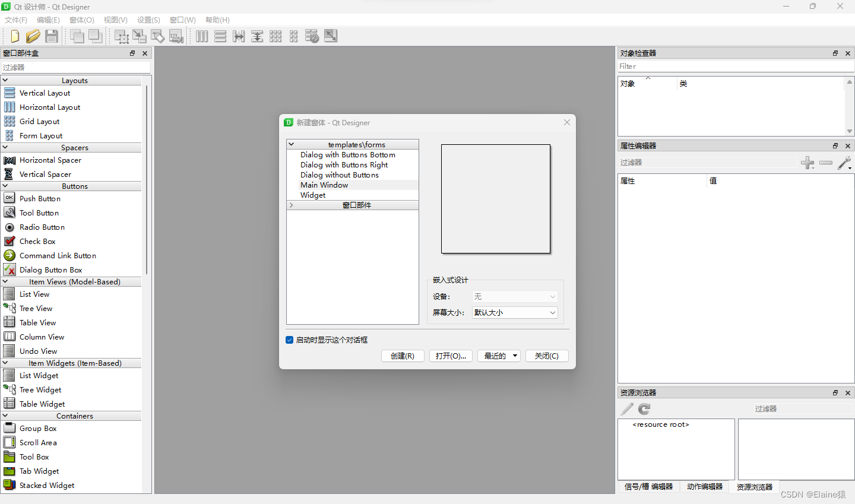Collapse Item Views (Model-Based) category
855x504 pixels.
[x=5, y=281]
